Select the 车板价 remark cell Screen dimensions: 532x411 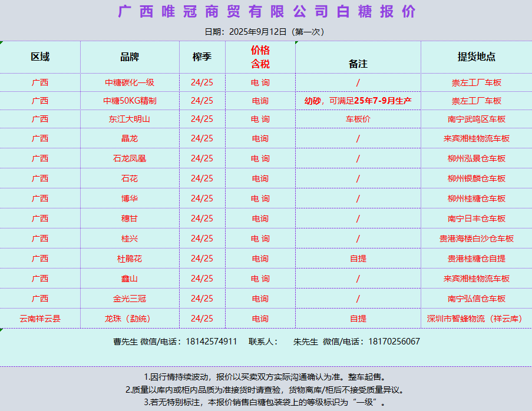[x=358, y=119]
